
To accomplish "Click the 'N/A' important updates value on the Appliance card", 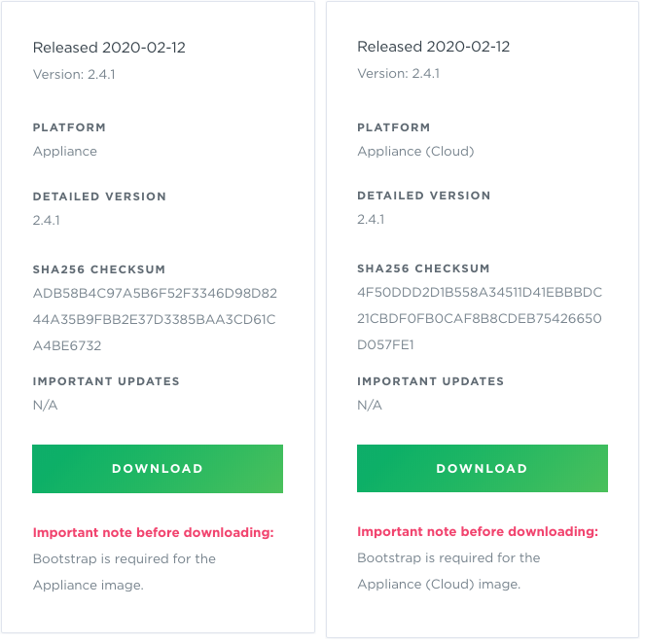I will (x=46, y=406).
